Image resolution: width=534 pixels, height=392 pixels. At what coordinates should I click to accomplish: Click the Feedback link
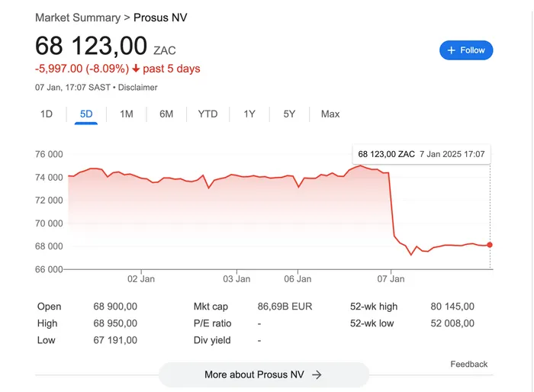pos(469,365)
